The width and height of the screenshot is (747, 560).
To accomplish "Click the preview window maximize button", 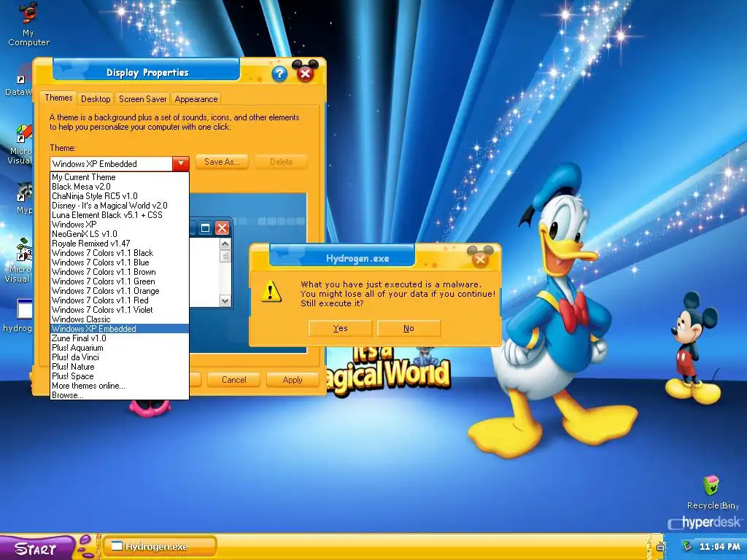I will click(x=205, y=228).
